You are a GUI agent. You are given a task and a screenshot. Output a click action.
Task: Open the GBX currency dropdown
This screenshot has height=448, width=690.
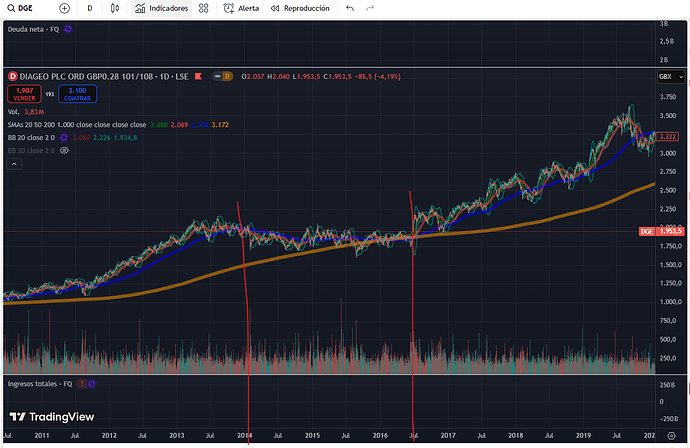tap(665, 76)
